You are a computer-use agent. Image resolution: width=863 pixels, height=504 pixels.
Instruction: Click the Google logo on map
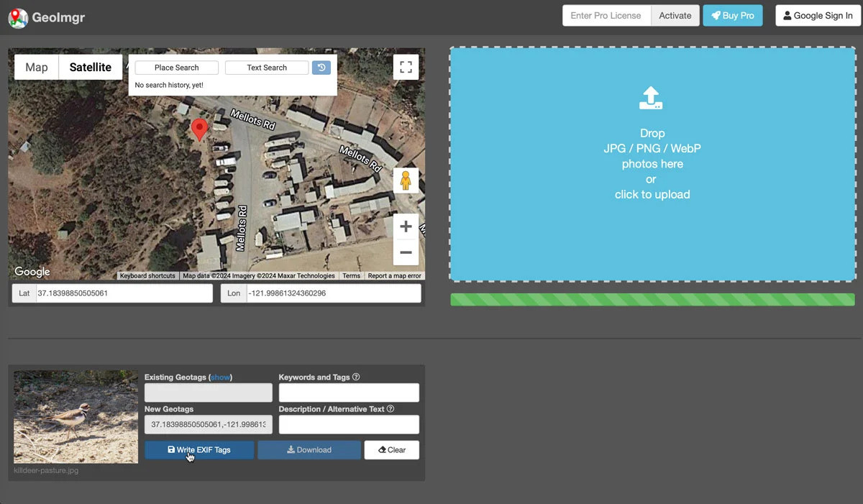point(32,272)
